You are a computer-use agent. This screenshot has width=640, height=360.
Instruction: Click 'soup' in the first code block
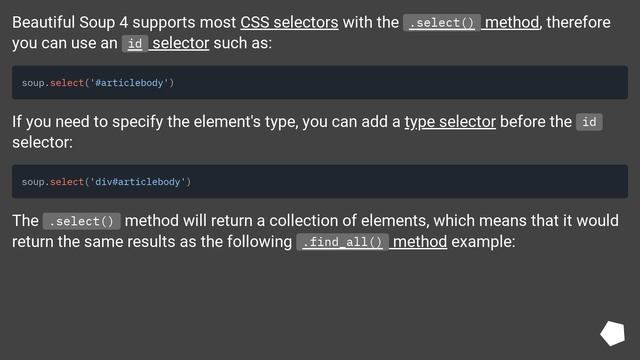(x=33, y=83)
